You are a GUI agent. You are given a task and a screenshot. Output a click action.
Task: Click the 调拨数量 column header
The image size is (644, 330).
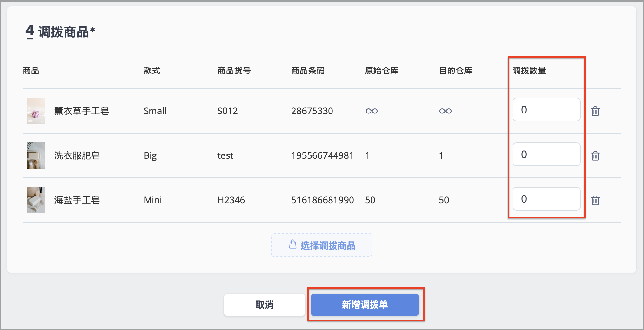pyautogui.click(x=529, y=71)
